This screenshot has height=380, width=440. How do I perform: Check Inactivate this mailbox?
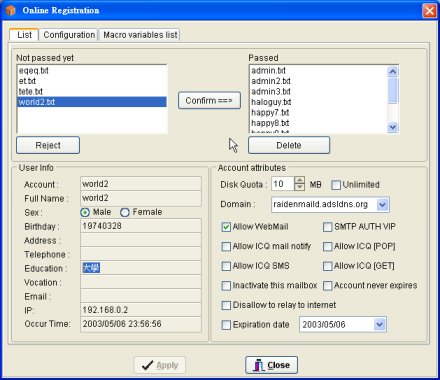coord(226,286)
